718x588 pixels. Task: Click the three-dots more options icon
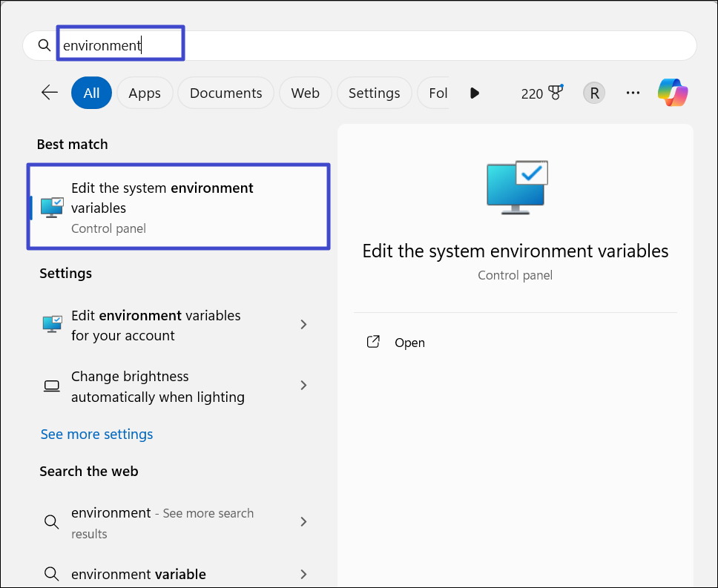pos(633,93)
